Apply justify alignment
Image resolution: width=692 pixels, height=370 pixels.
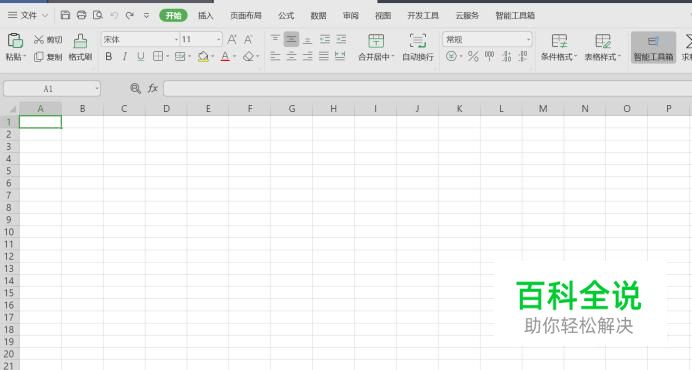pos(324,56)
